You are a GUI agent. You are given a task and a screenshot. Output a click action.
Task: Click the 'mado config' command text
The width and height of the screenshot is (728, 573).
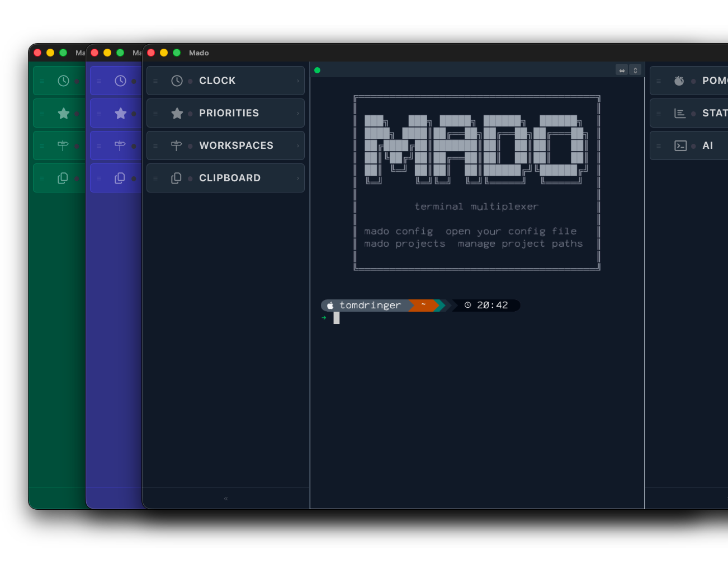399,231
